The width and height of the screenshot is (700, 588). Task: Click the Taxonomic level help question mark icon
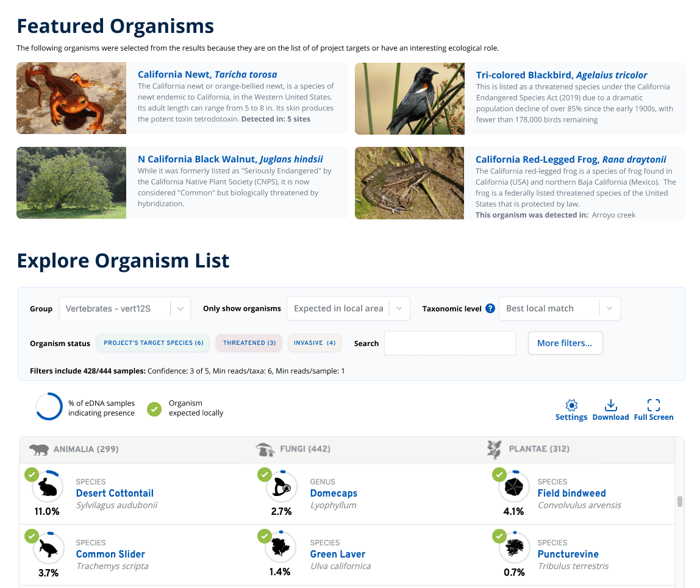click(x=491, y=308)
